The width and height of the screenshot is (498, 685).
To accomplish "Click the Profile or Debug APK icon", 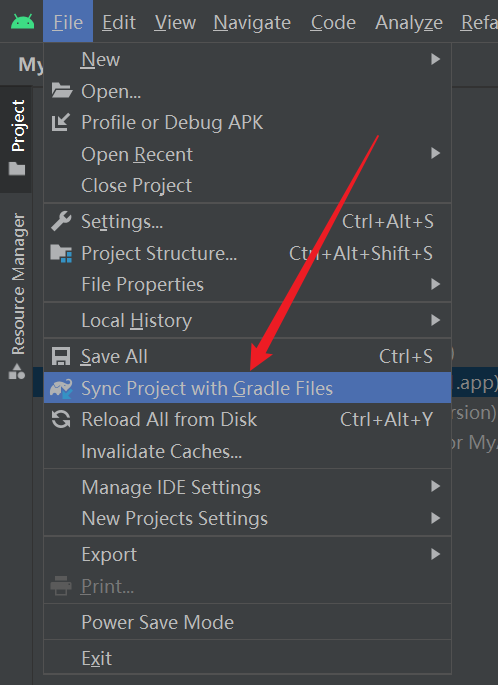I will [61, 122].
